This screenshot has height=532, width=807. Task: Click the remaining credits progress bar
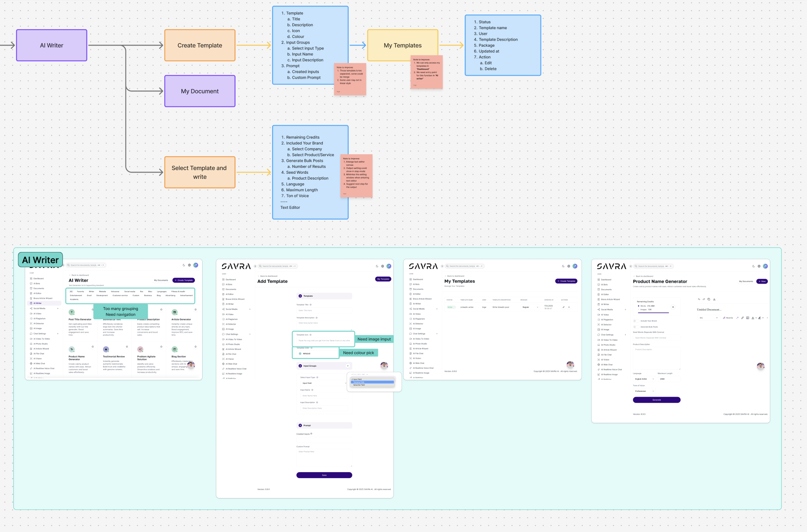(x=653, y=313)
